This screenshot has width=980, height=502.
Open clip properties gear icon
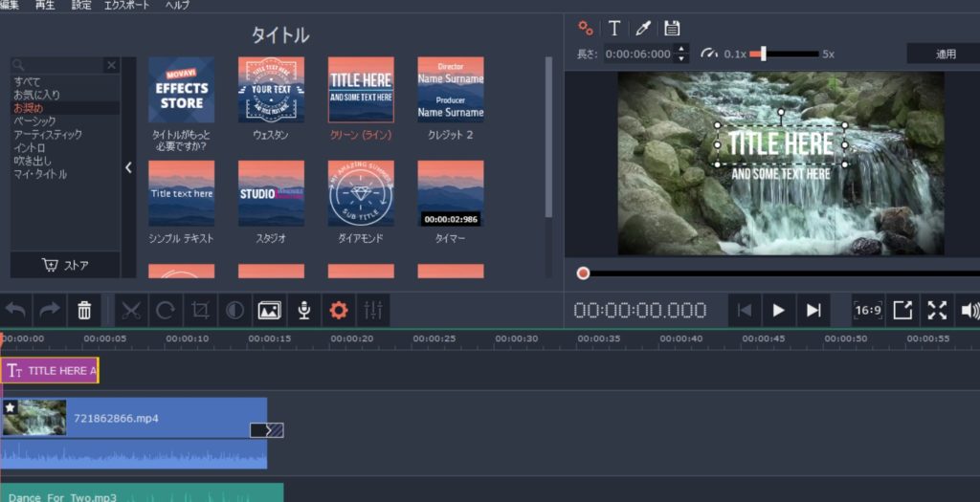point(338,310)
